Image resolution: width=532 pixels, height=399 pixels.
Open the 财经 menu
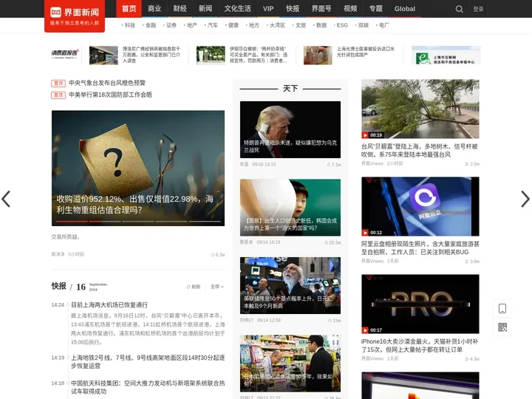[180, 8]
